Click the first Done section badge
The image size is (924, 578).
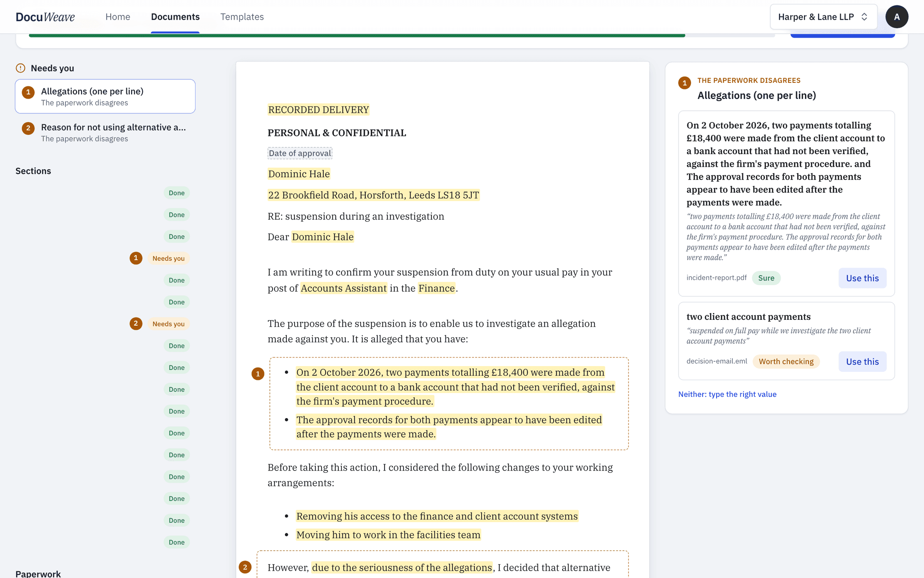(177, 193)
